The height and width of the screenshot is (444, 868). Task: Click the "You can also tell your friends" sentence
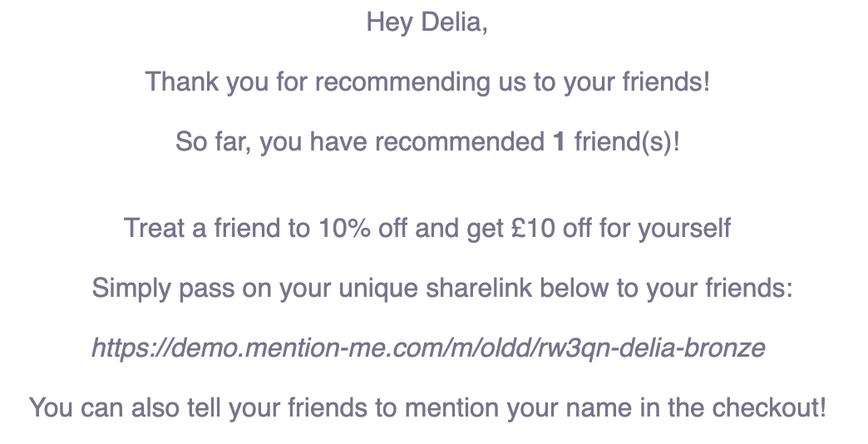click(x=427, y=407)
